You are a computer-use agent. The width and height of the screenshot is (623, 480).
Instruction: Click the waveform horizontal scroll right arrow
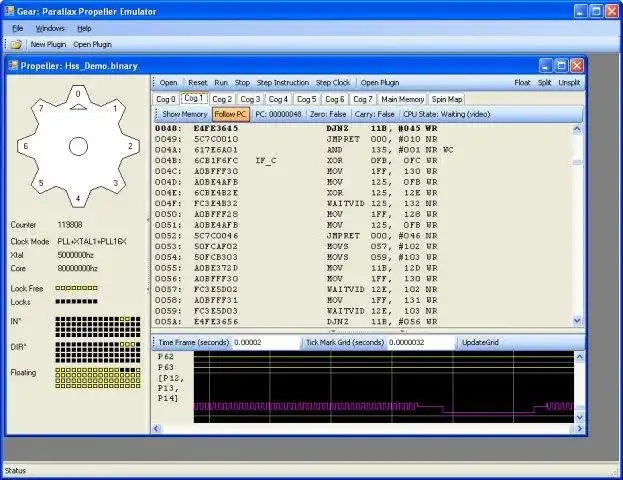pos(579,428)
